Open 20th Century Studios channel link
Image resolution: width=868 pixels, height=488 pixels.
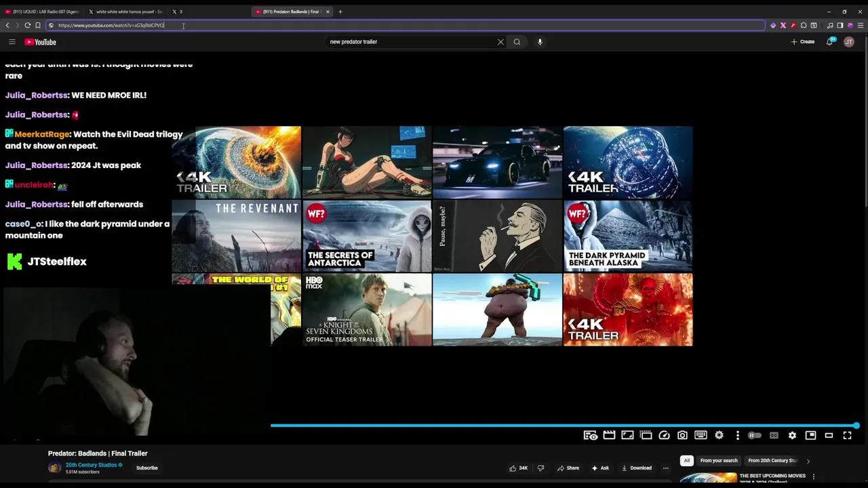pyautogui.click(x=91, y=465)
